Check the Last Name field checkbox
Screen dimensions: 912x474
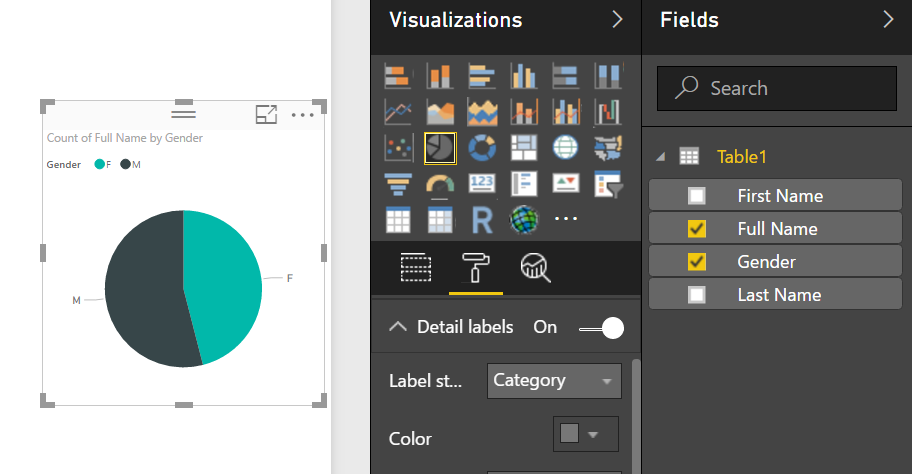[696, 295]
